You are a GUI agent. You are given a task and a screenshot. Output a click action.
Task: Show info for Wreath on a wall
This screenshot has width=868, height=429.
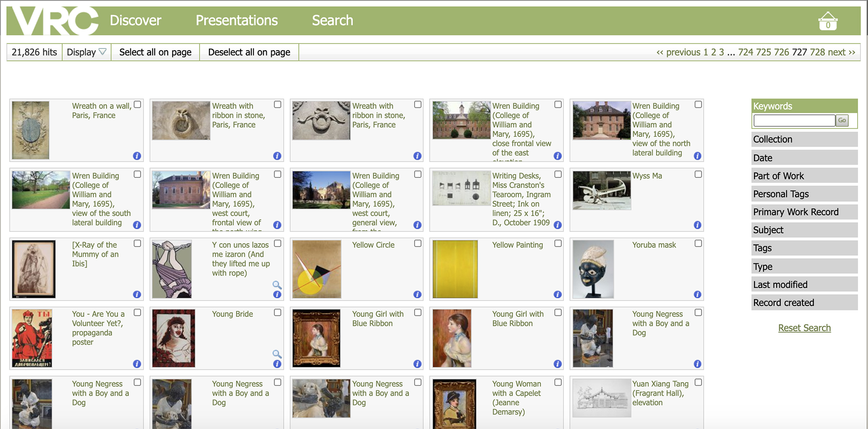(137, 156)
